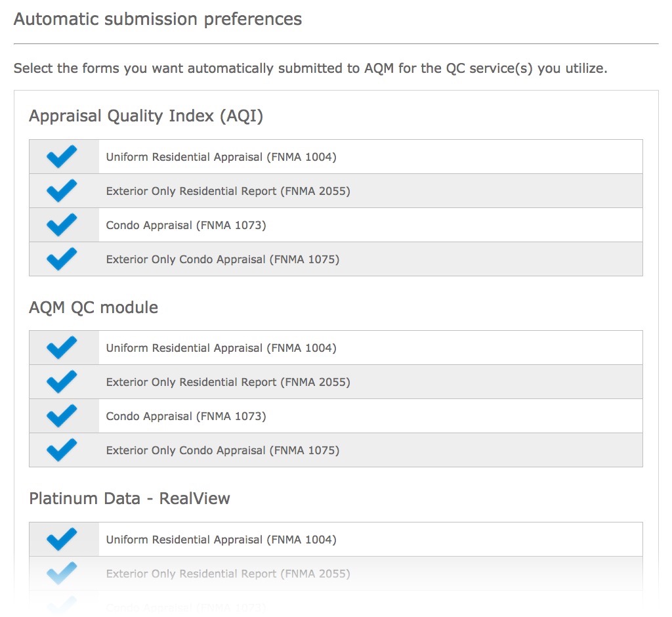Click the Platinum Data - RealView heading

129,499
